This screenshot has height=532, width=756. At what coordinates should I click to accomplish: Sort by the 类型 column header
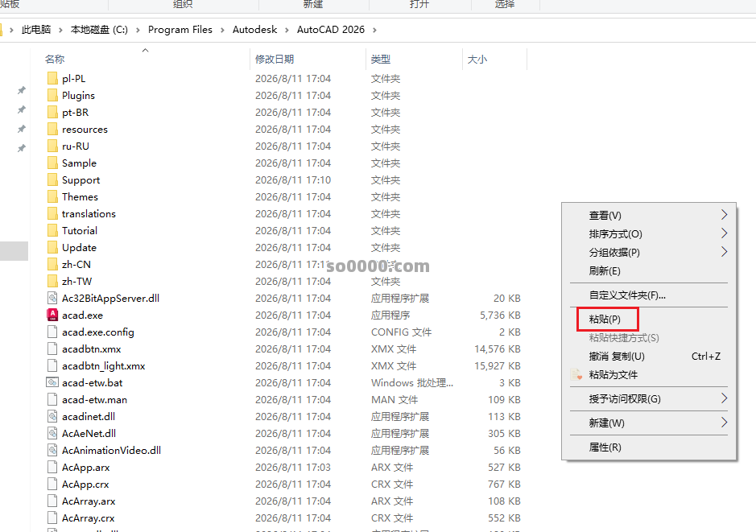380,60
